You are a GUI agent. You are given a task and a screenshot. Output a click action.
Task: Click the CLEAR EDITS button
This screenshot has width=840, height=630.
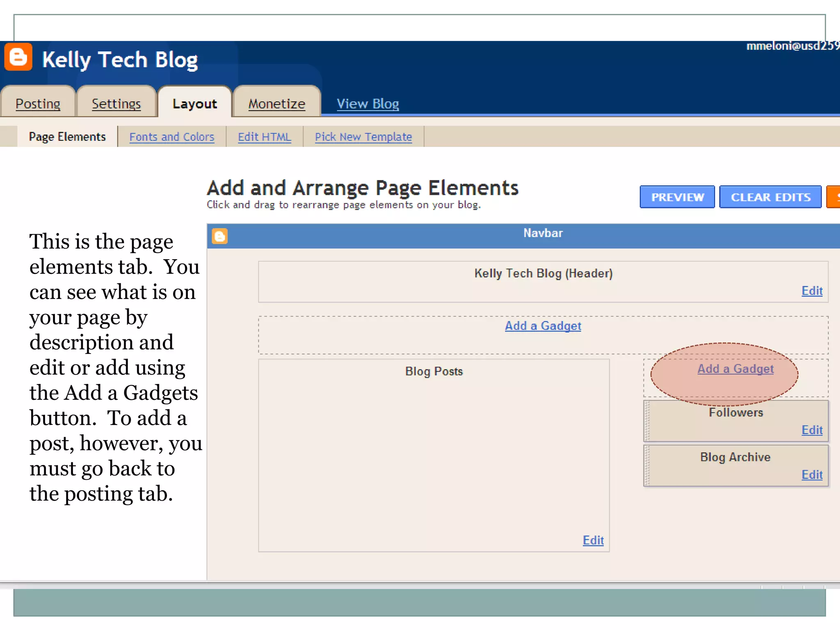(771, 197)
